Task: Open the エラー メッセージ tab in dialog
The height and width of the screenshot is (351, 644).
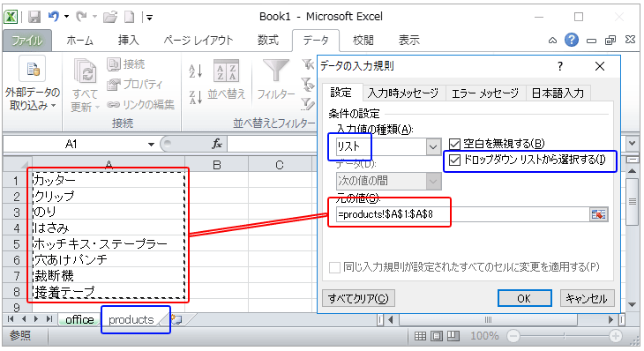Action: pyautogui.click(x=485, y=93)
